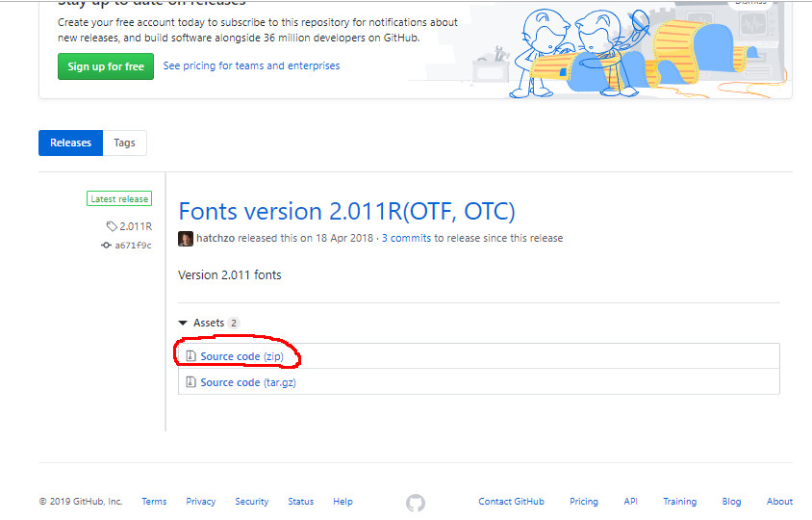Open the Contact GitHub footer link

tap(511, 502)
